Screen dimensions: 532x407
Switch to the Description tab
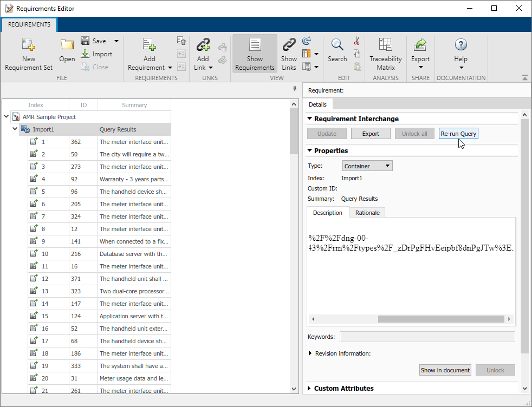pyautogui.click(x=327, y=213)
